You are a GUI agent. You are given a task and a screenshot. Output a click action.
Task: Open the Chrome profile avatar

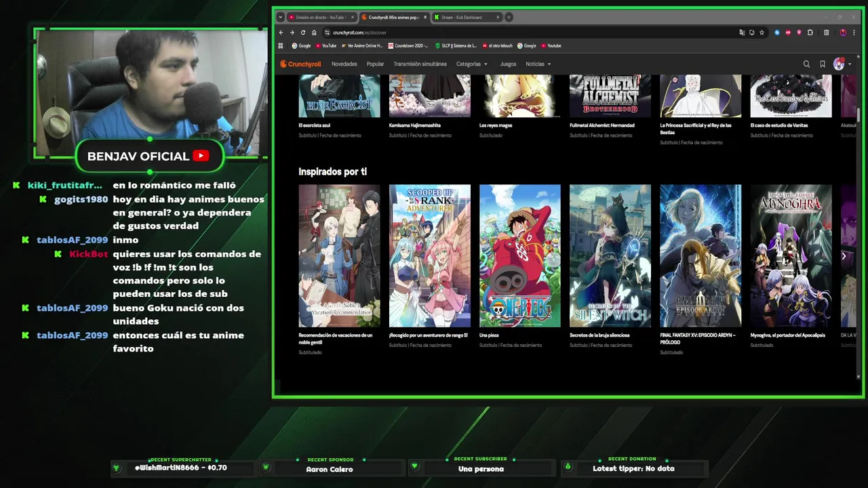843,33
